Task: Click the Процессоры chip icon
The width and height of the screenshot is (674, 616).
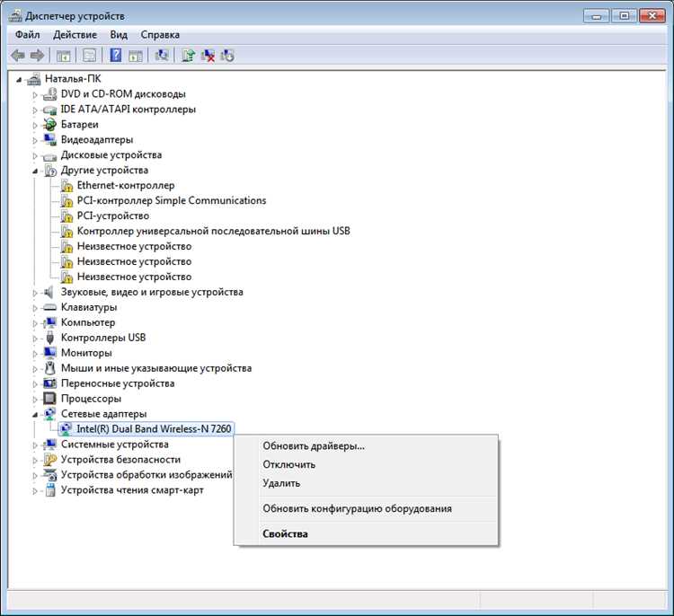Action: coord(49,399)
